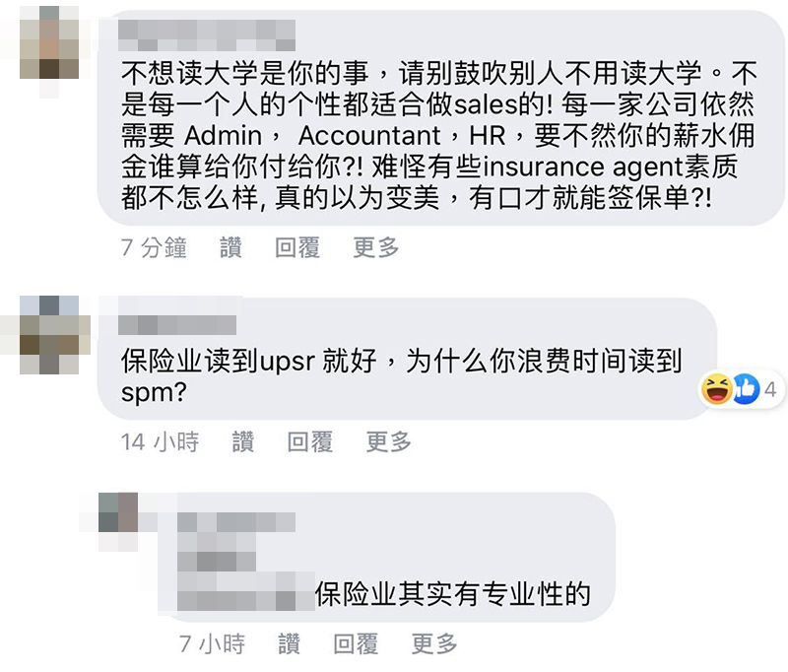Reply (回覆) to the 14 小時 upsr comment
788x672 pixels.
[310, 441]
